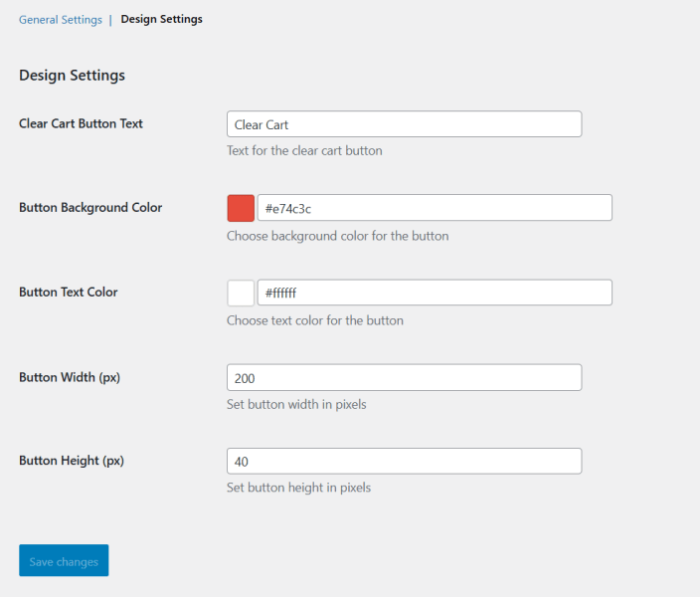Open the General Settings tab link
700x597 pixels.
click(x=61, y=20)
